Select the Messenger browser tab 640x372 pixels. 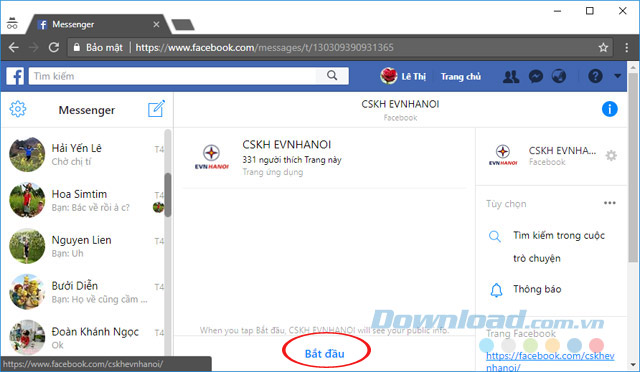click(98, 25)
